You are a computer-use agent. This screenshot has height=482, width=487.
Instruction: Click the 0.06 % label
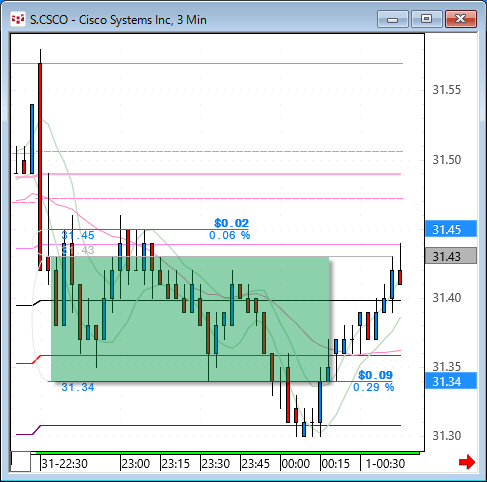pyautogui.click(x=229, y=235)
